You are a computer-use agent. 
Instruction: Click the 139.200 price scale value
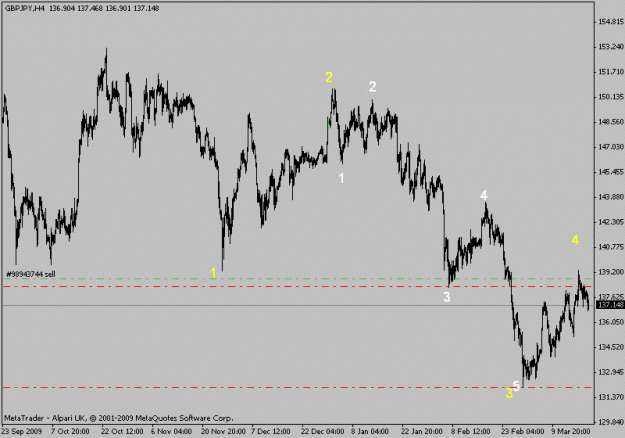[611, 272]
